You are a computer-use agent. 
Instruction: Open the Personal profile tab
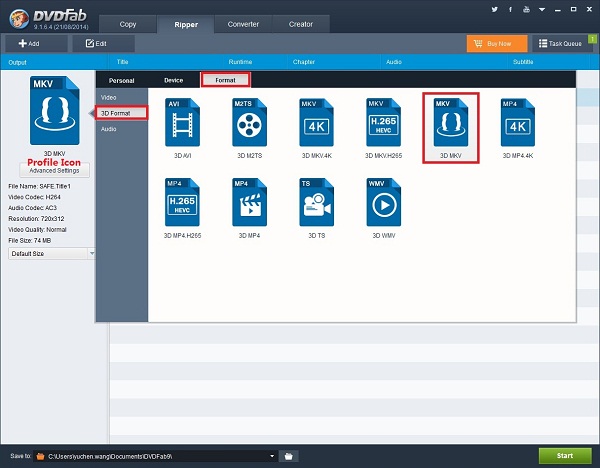coord(121,80)
